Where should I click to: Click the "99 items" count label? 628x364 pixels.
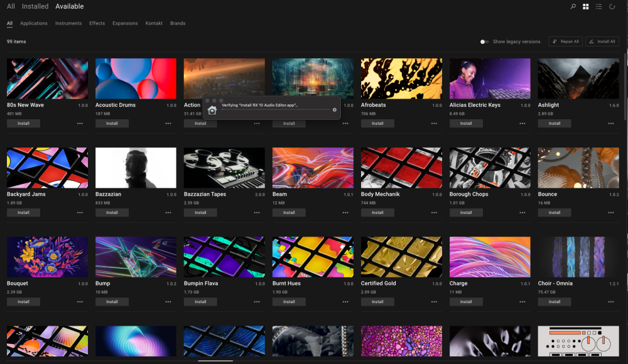click(x=16, y=41)
